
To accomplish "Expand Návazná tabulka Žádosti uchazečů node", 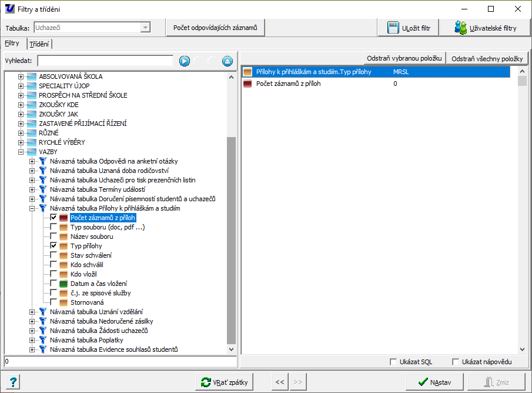I will click(x=32, y=331).
